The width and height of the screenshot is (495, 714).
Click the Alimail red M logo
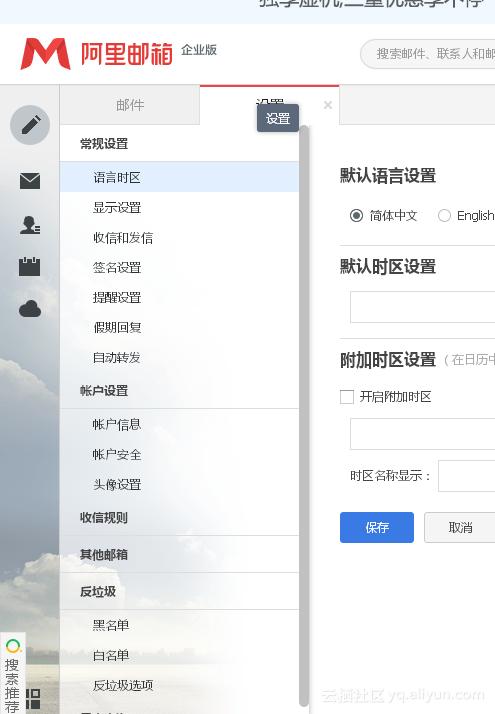[x=46, y=54]
